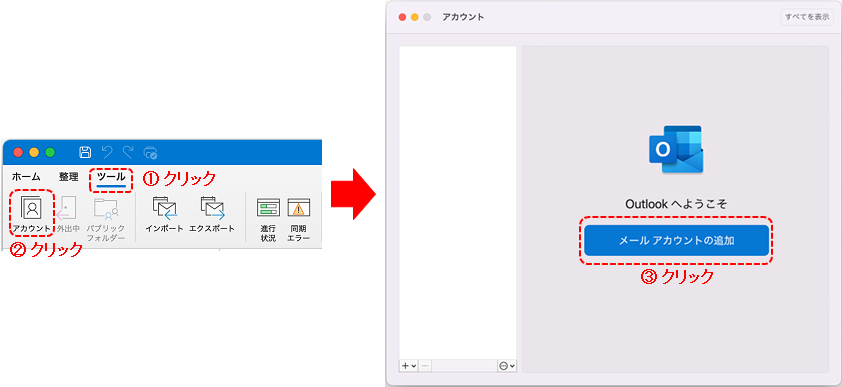
Task: Switch to the ホーム tab
Action: click(x=26, y=177)
